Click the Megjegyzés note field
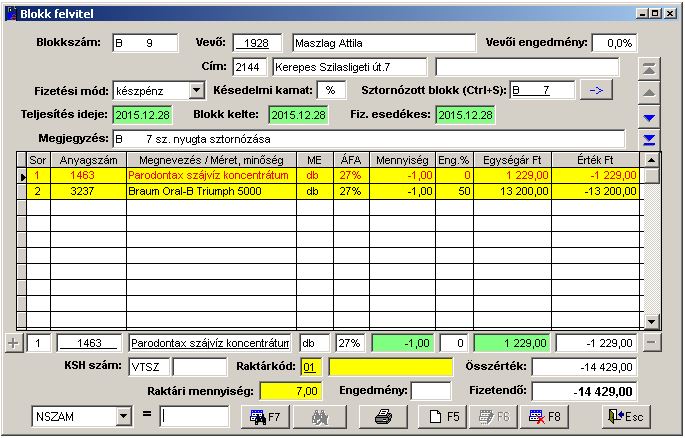The height and width of the screenshot is (438, 685). [369, 139]
